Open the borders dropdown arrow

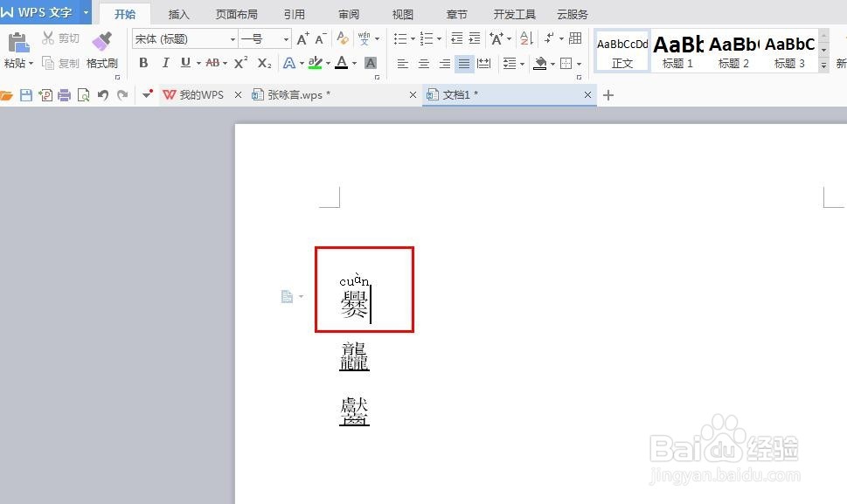pos(579,64)
